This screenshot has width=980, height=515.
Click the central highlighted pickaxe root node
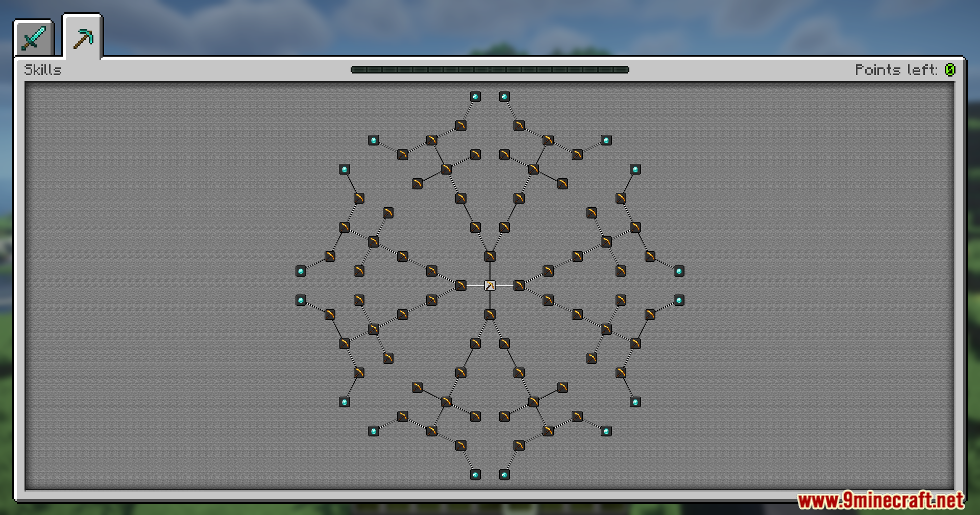coord(489,285)
